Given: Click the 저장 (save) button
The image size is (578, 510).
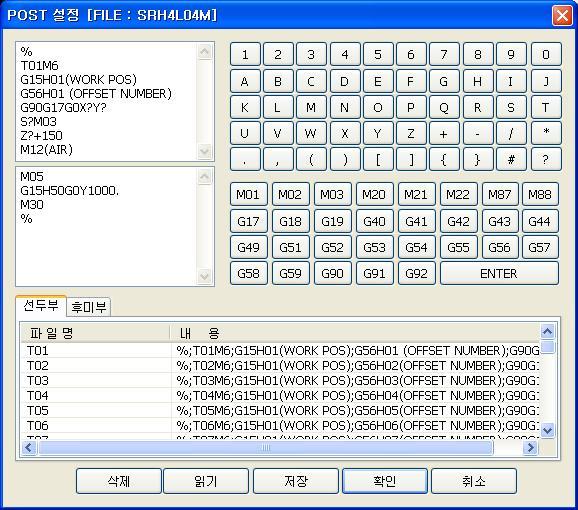Looking at the screenshot, I should tap(296, 481).
